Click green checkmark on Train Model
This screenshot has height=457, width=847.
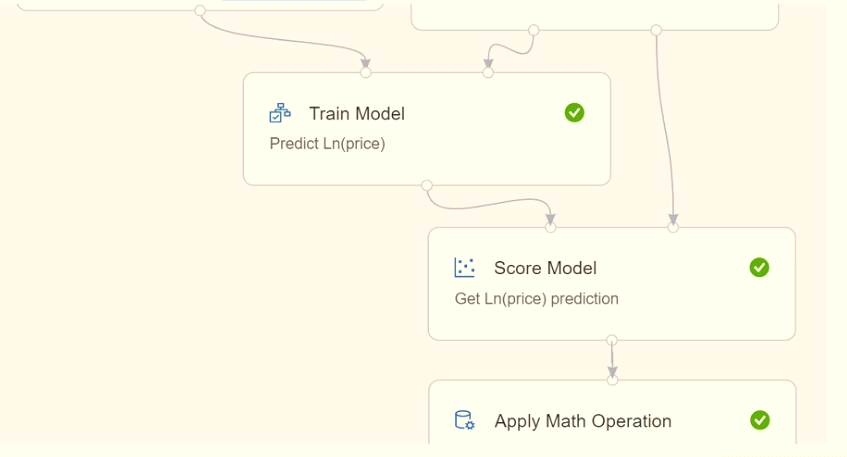tap(574, 113)
